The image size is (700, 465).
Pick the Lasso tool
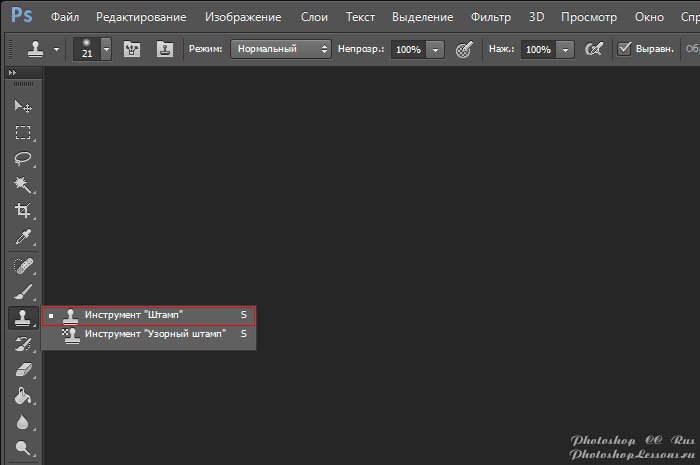[22, 159]
